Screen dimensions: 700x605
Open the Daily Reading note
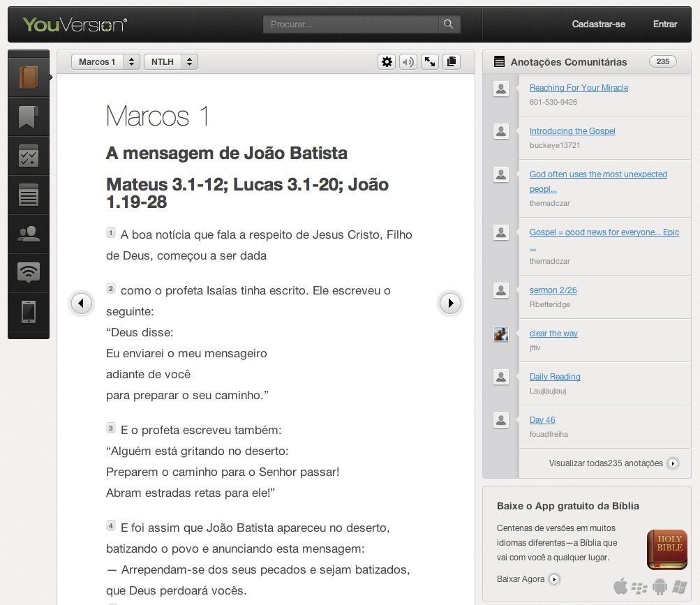(x=555, y=377)
